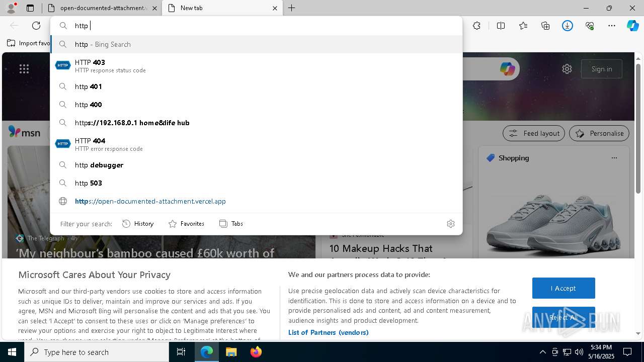Click the Reject All button

tap(563, 317)
